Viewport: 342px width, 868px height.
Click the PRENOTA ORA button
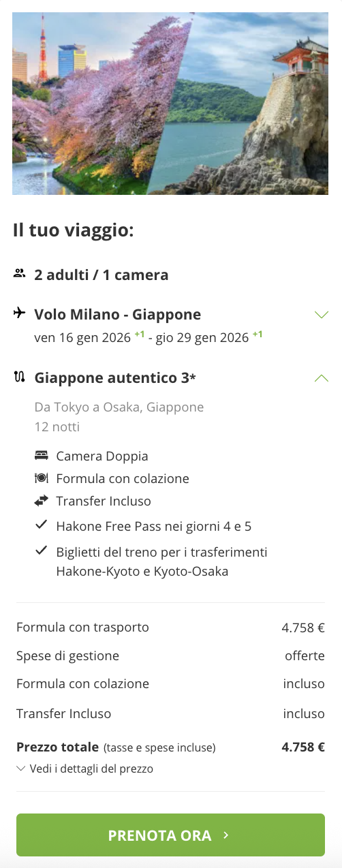click(170, 835)
